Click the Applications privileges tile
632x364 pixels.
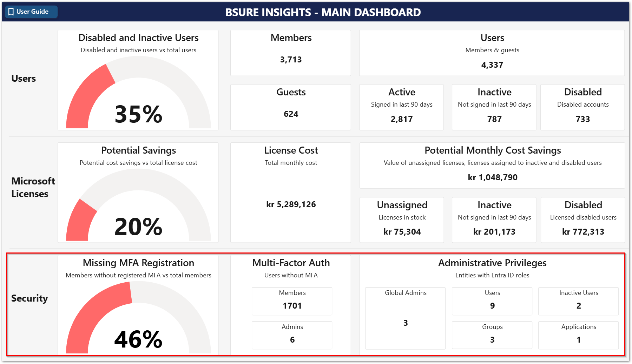click(578, 335)
